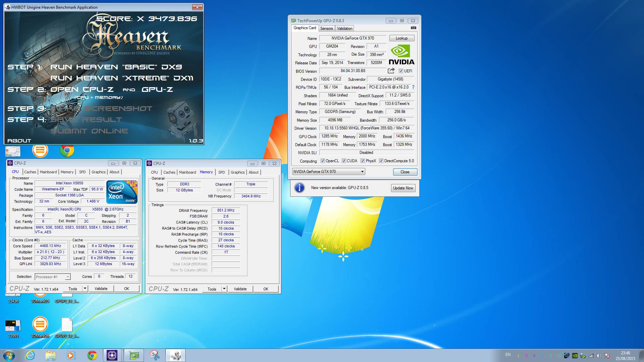Viewport: 644px width, 362px height.
Task: Switch to GPU-Z on the taskbar
Action: (x=133, y=355)
